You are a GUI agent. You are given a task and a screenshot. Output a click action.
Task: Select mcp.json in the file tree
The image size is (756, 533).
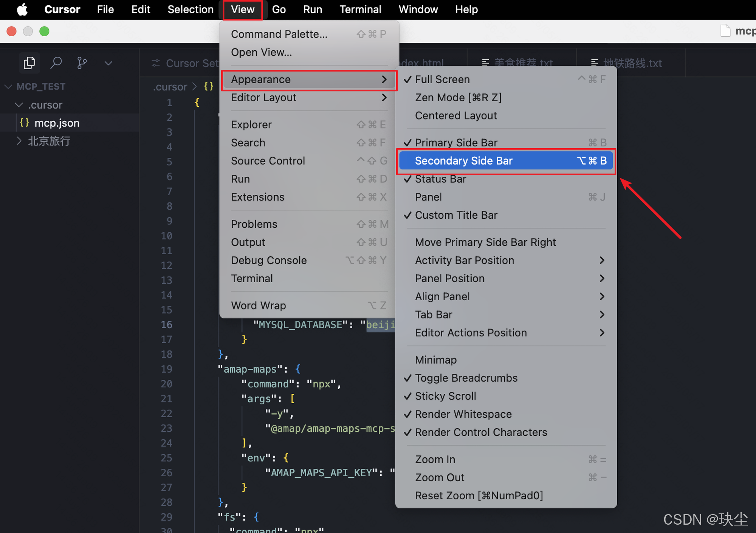(x=57, y=123)
